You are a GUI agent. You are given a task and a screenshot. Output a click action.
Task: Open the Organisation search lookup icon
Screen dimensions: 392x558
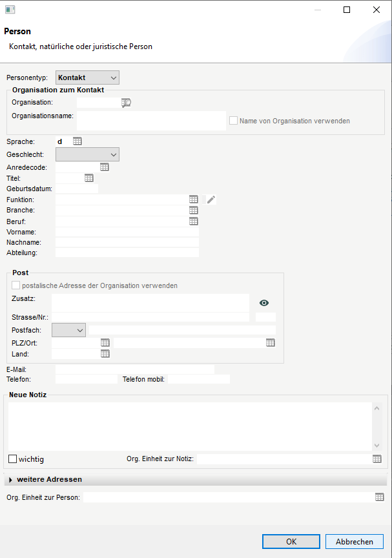[x=126, y=102]
